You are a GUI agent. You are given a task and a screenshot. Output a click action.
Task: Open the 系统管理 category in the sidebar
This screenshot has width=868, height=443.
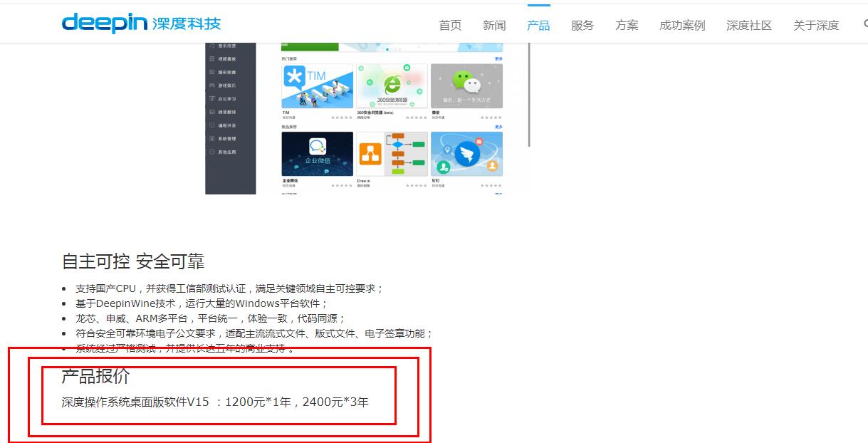pos(228,138)
